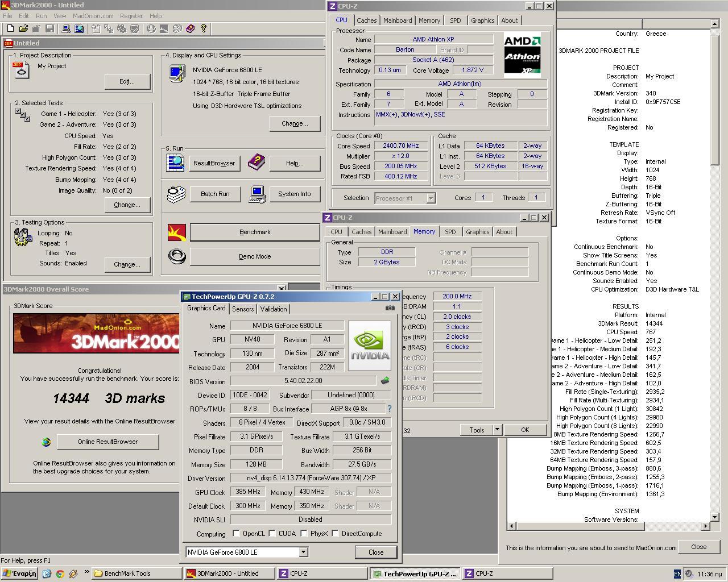Click the yellow question mark toolbar icon
This screenshot has height=582, width=728.
point(203,28)
